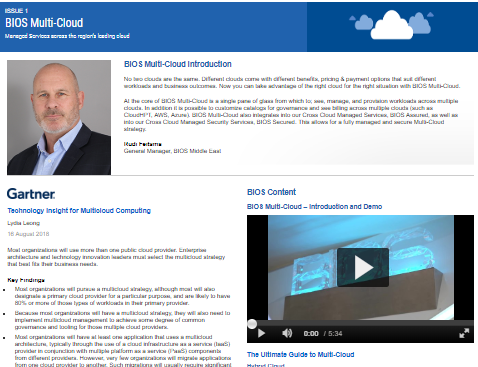
Task: Click the ISSUE 1 label
Action: tap(16, 11)
